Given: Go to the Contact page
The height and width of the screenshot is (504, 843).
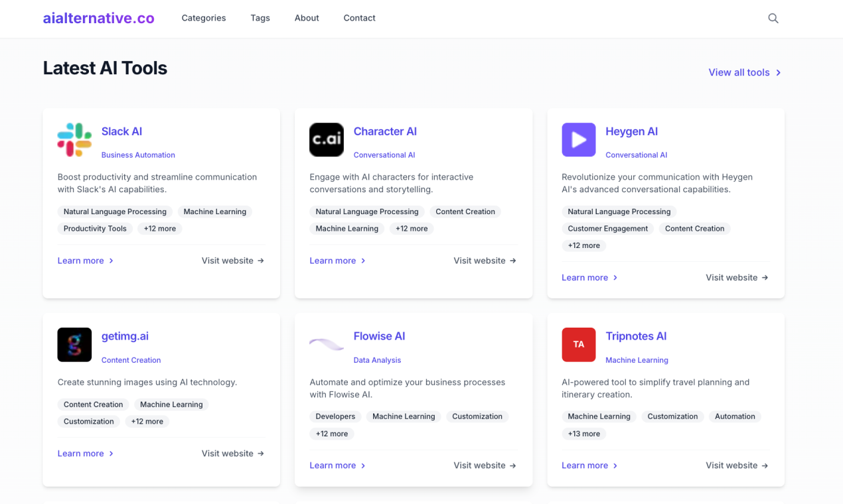Looking at the screenshot, I should (359, 18).
